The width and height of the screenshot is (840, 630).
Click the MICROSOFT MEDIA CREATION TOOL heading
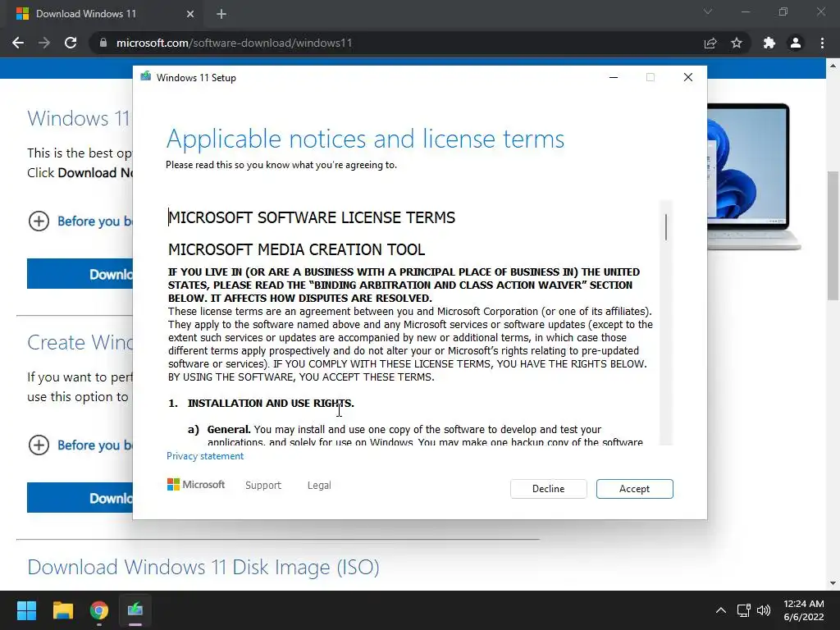click(297, 249)
